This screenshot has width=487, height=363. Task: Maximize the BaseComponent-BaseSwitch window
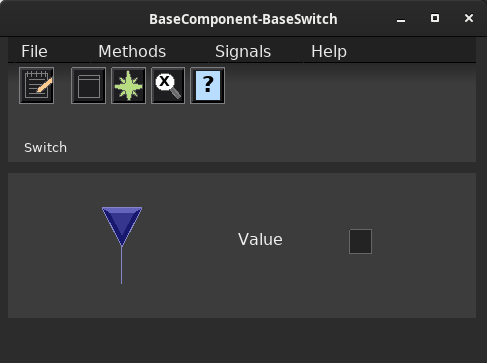coord(435,18)
